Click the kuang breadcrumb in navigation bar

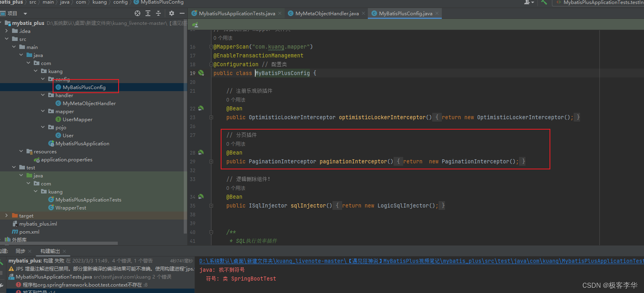[99, 2]
